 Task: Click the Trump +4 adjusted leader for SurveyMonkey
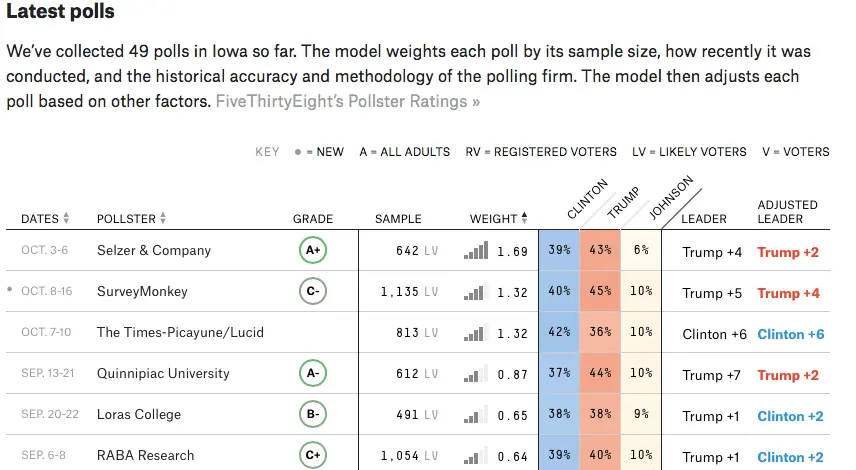tap(788, 293)
